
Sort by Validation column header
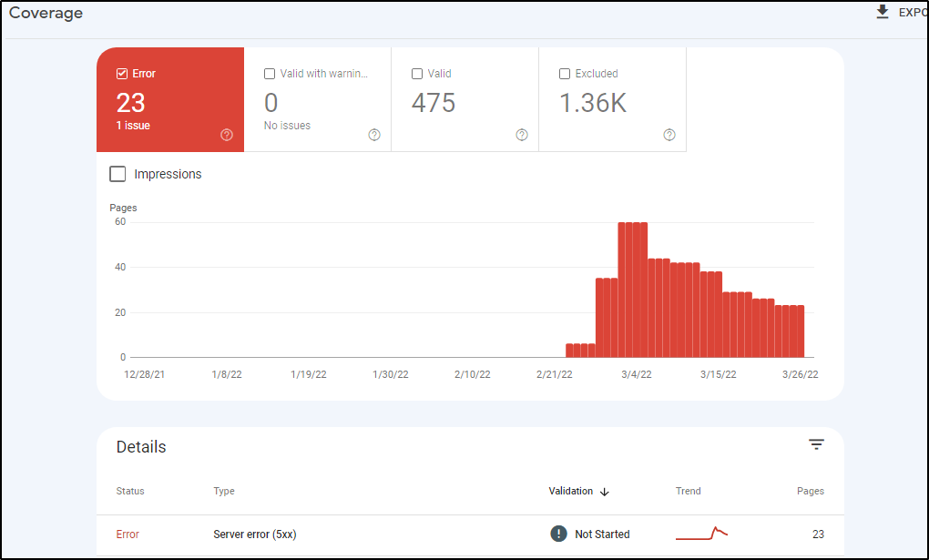click(x=570, y=492)
